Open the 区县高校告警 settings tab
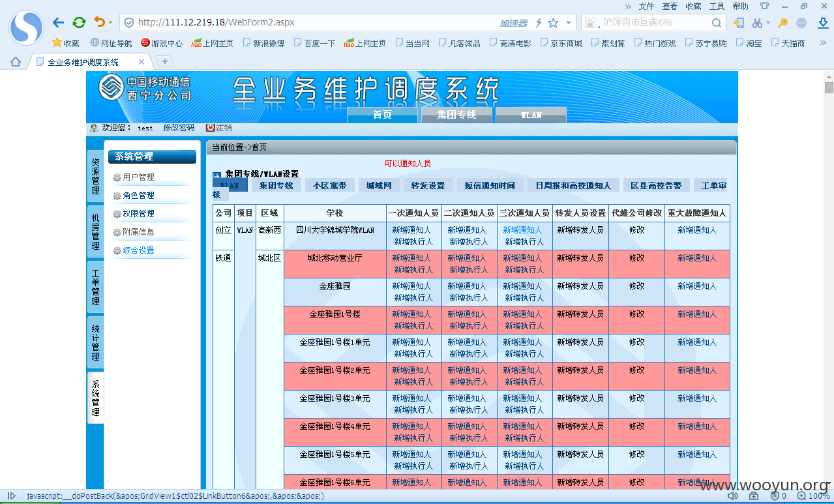The image size is (834, 504). pos(656,186)
